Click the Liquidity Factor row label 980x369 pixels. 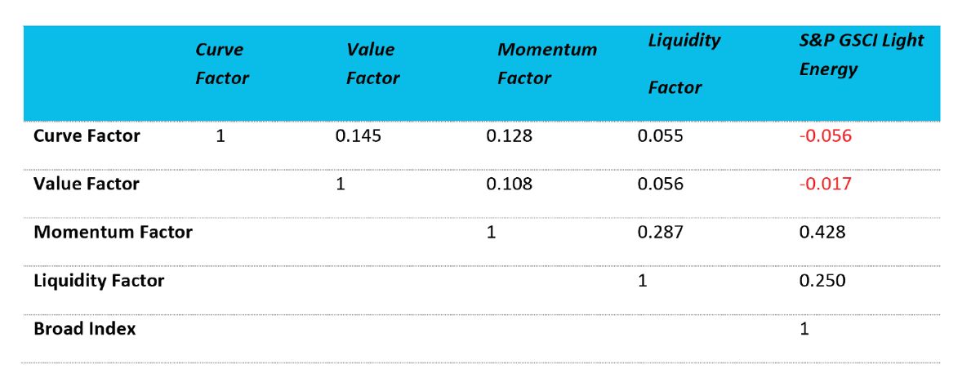point(99,281)
